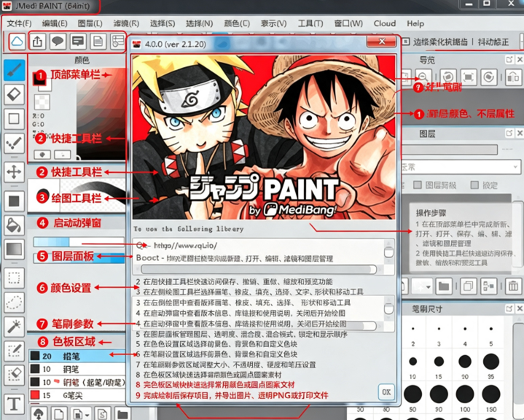The image size is (524, 420).
Task: Click the oval speech bubble toolbar icon
Action: pos(58,42)
